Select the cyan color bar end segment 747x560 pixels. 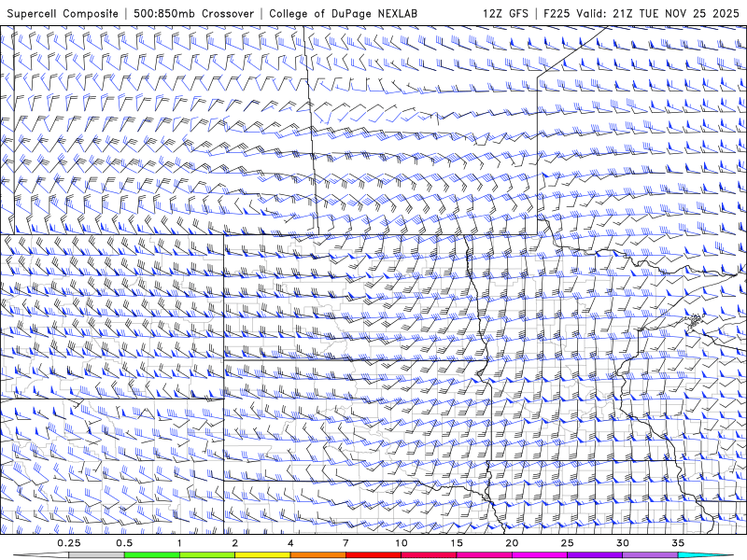click(705, 555)
